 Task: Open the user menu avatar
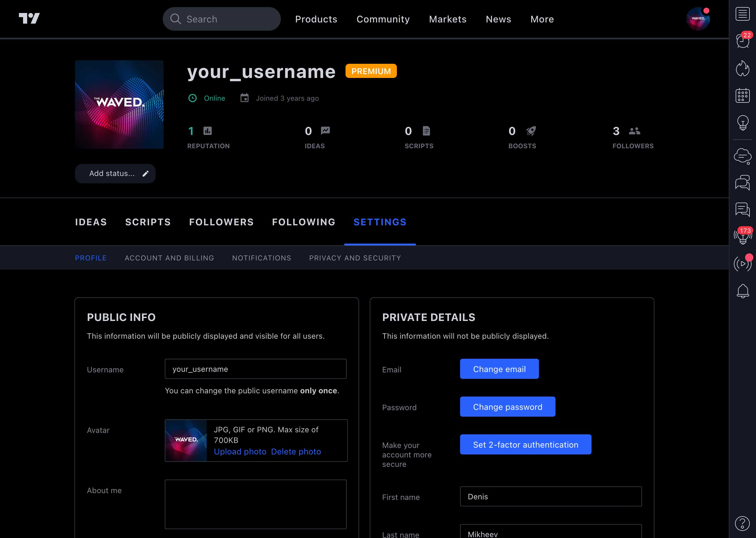click(x=698, y=19)
